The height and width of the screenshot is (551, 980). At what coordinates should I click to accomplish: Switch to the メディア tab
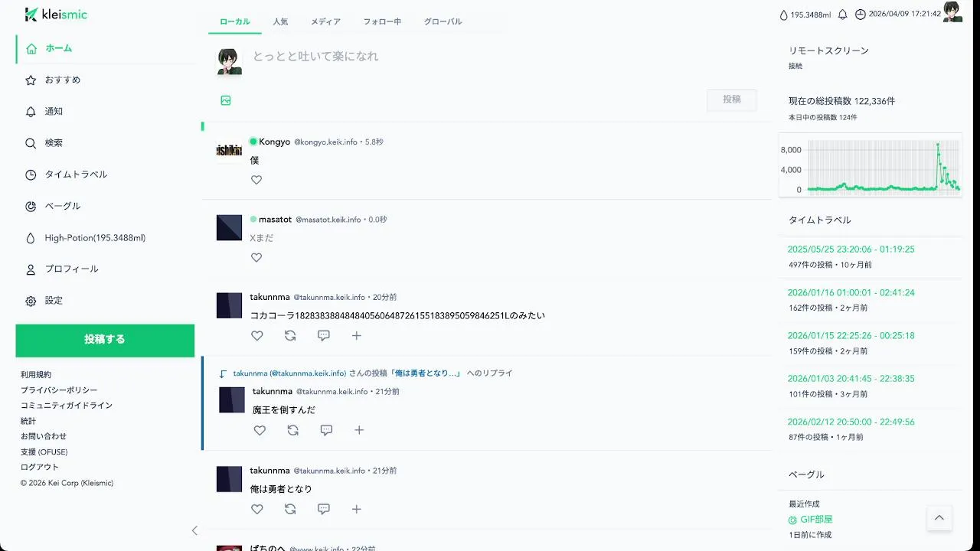coord(326,21)
